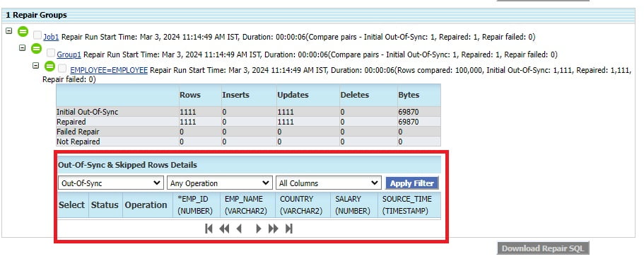Click the Status column header
This screenshot has height=259, width=644.
pyautogui.click(x=105, y=205)
